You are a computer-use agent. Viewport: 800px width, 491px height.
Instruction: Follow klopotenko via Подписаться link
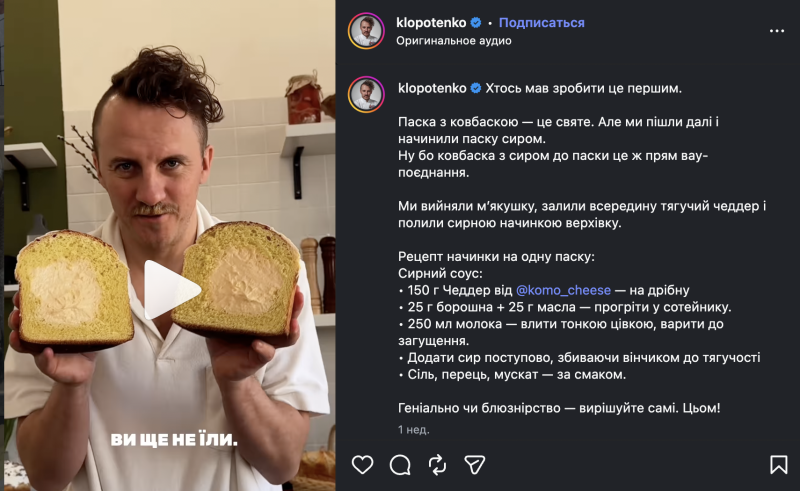(541, 22)
